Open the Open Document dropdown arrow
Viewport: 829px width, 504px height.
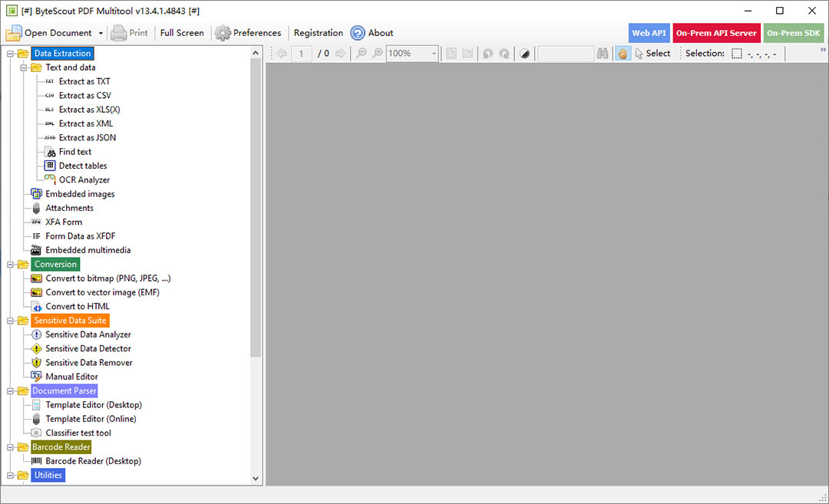[101, 33]
